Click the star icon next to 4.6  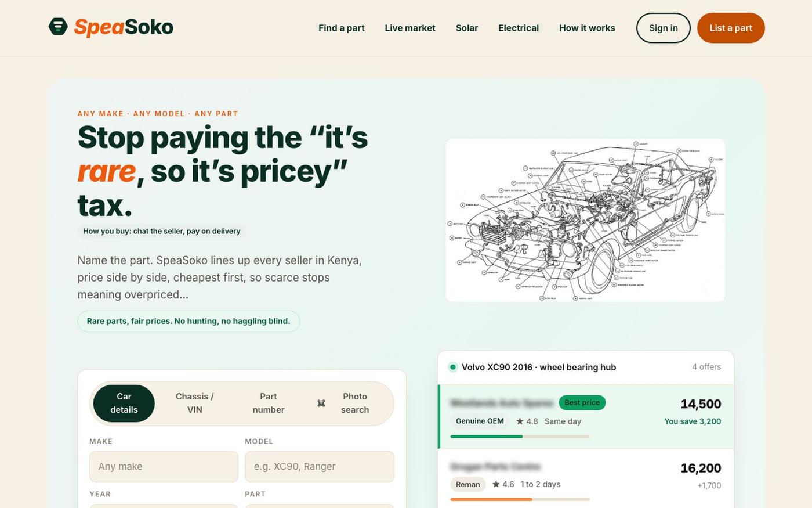(x=496, y=484)
